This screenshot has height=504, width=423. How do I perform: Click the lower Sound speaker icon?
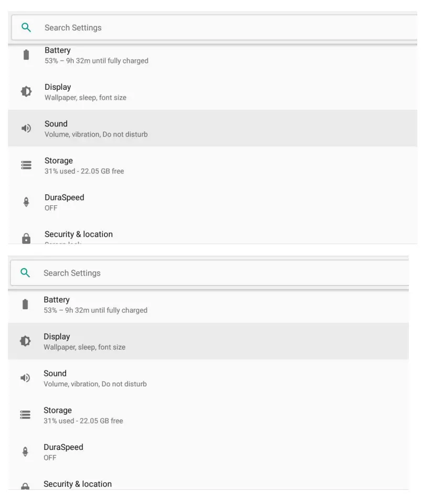[x=26, y=377]
